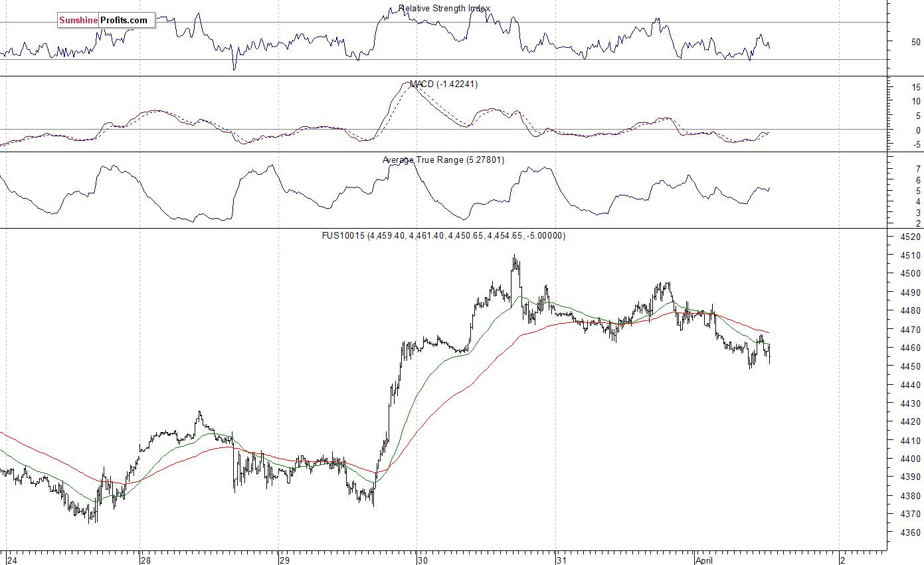Click the 4500 price axis value

click(909, 274)
